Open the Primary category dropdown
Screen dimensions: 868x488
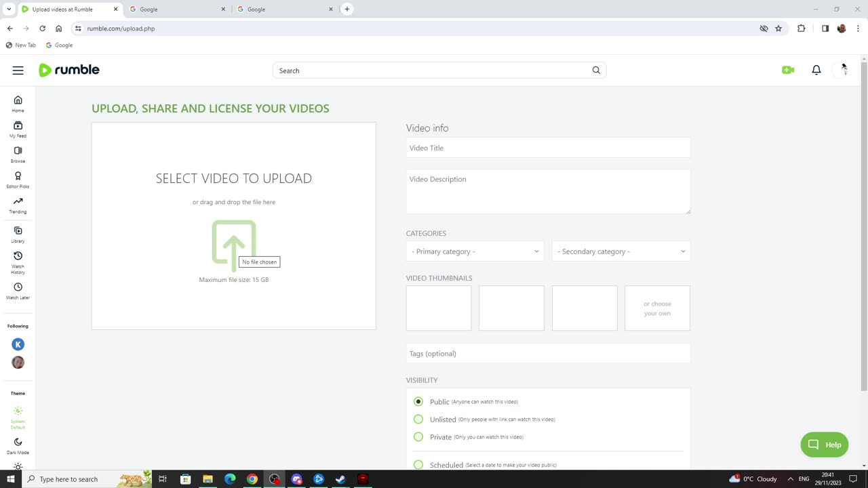(x=475, y=251)
